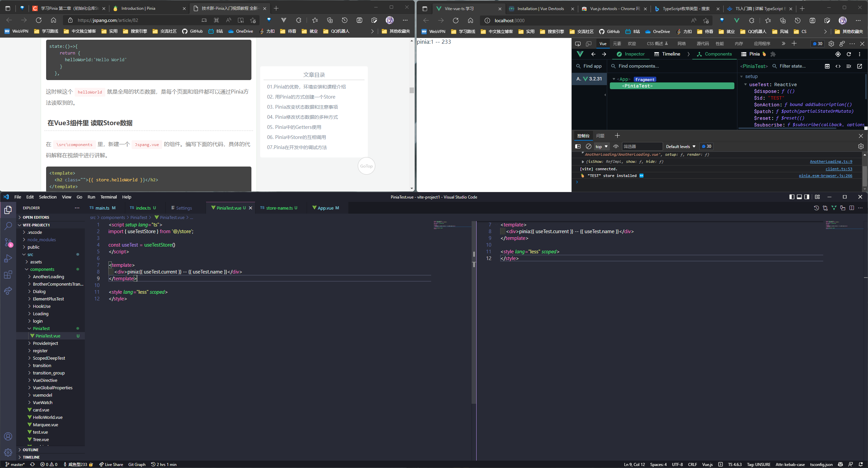Select PiniaTest component in Vue tree
The width and height of the screenshot is (868, 468).
coord(671,86)
